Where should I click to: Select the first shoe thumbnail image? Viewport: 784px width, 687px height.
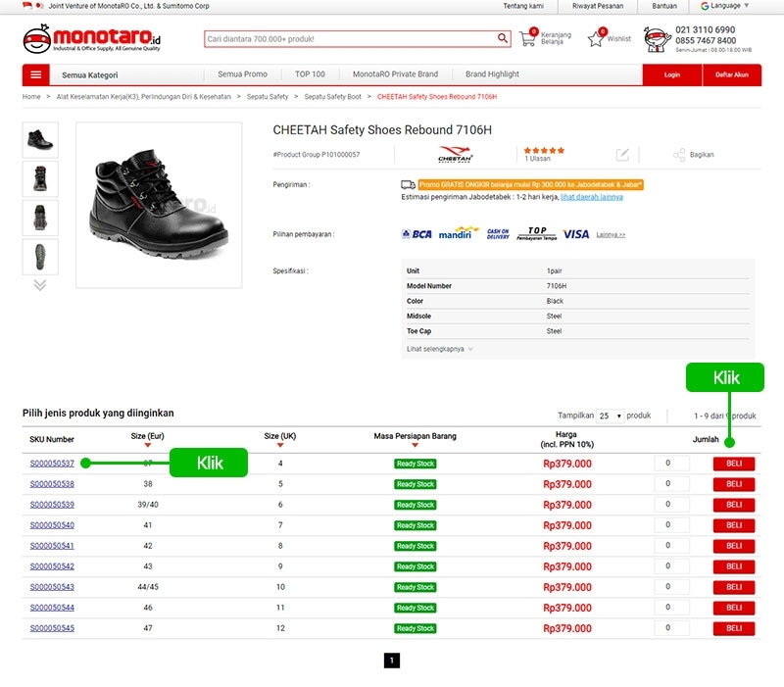pyautogui.click(x=40, y=140)
